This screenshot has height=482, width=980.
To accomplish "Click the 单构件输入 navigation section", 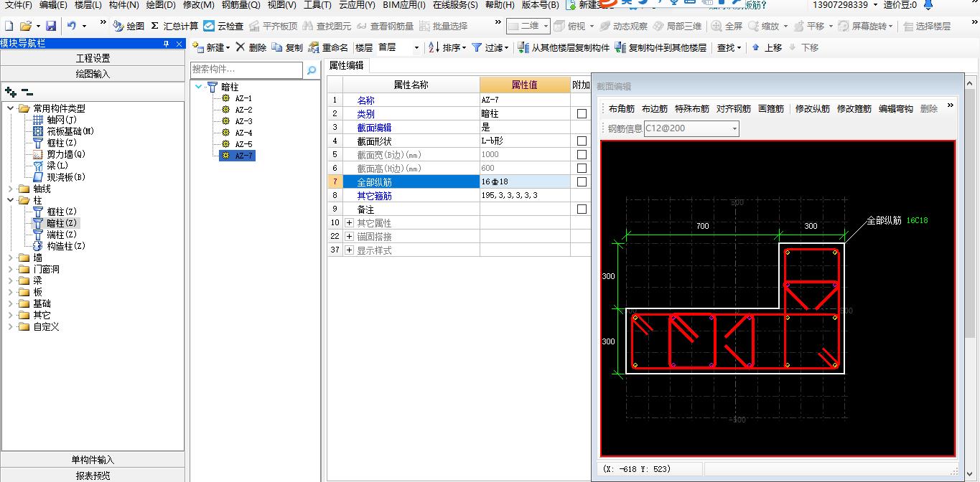I will coord(93,460).
